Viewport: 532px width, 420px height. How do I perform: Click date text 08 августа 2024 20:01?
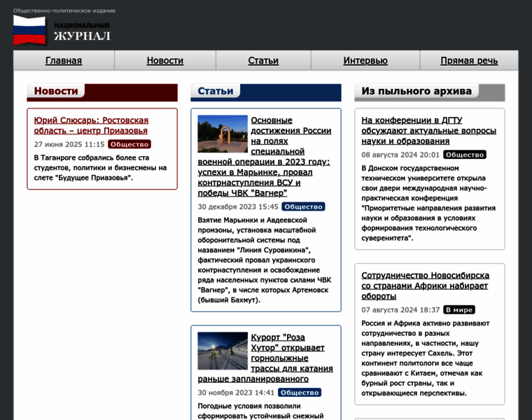click(x=400, y=155)
